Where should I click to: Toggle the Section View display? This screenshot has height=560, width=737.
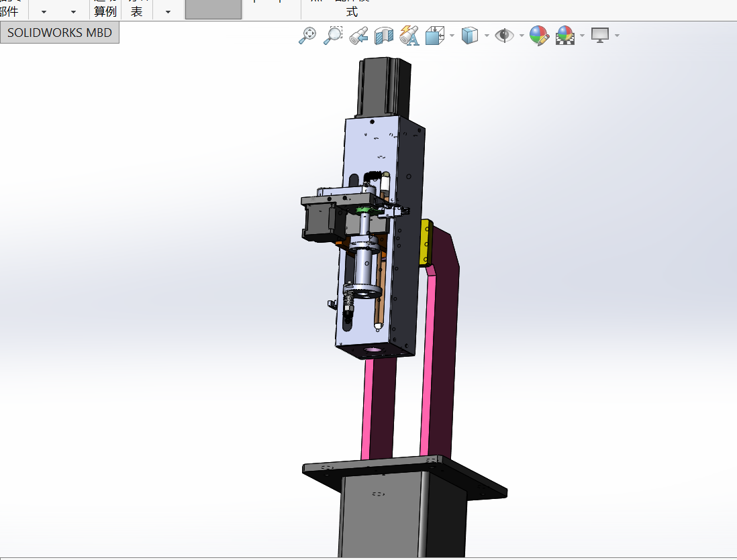(x=383, y=36)
